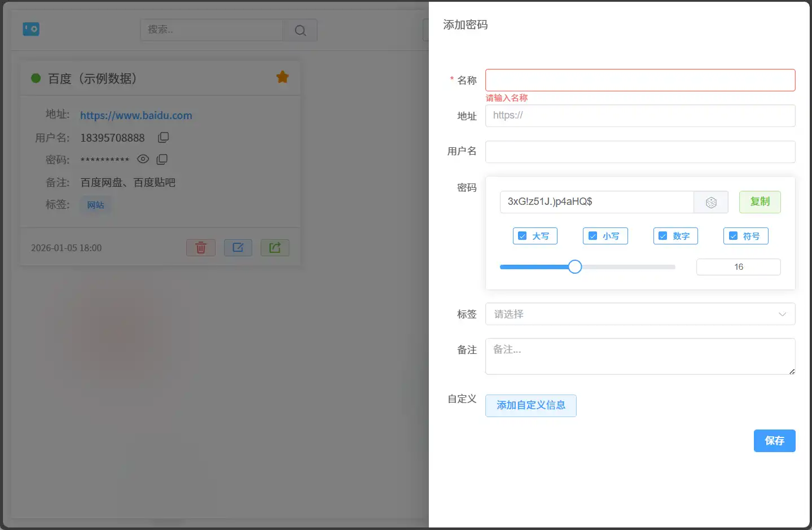Regenerate password with the dice icon

pyautogui.click(x=711, y=202)
